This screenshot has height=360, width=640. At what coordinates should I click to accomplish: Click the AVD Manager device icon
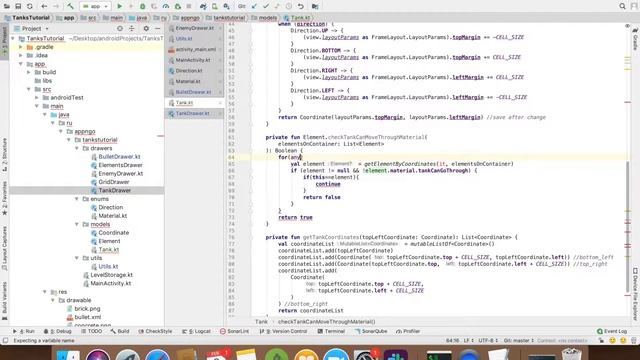click(x=215, y=7)
